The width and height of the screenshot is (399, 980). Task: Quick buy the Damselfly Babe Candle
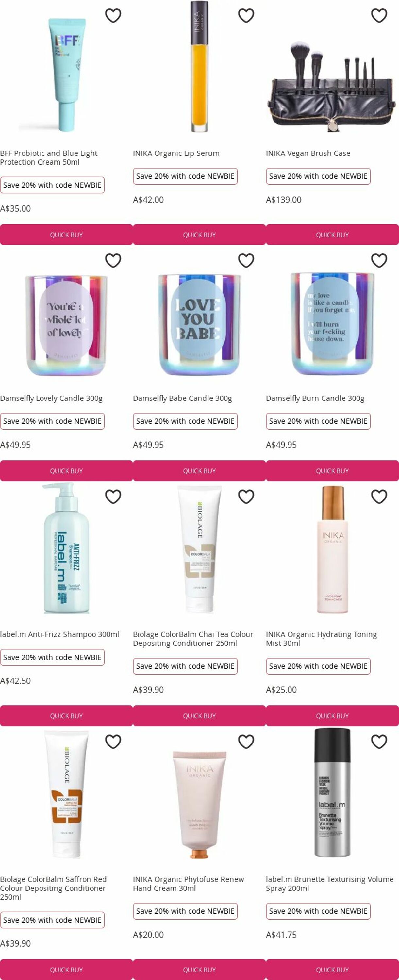click(199, 471)
